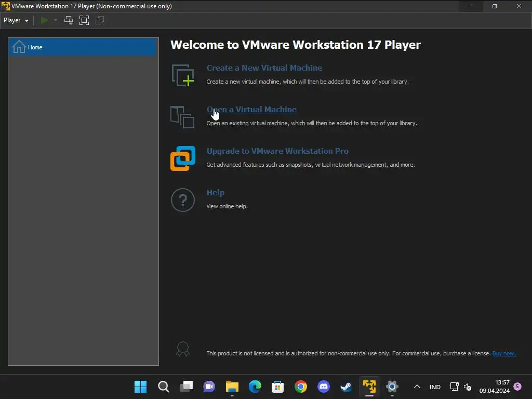Click the Buy now license link
The image size is (532, 399).
pyautogui.click(x=504, y=353)
